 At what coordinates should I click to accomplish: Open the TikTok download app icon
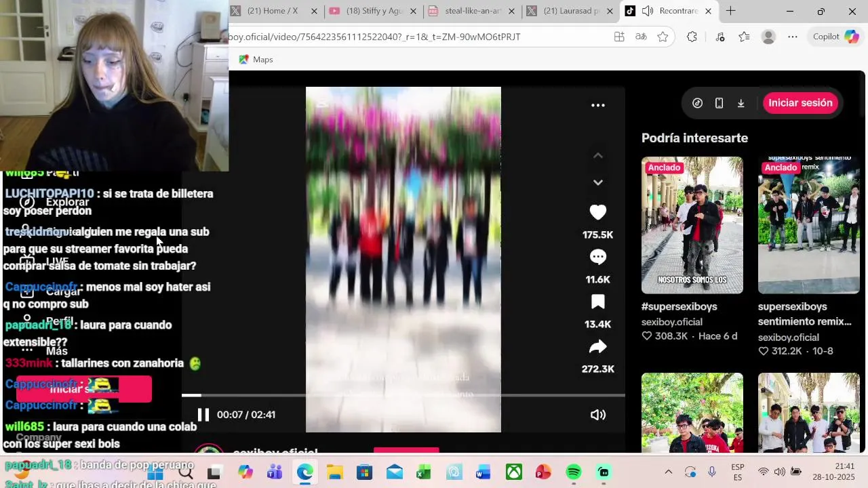coord(741,103)
